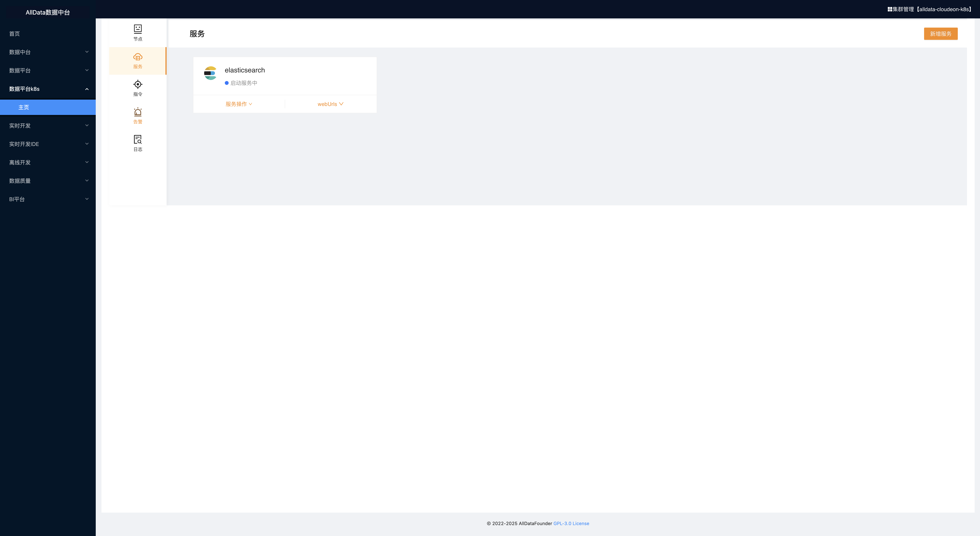Open the 实时开发 sidebar menu
Image resolution: width=980 pixels, height=536 pixels.
48,126
